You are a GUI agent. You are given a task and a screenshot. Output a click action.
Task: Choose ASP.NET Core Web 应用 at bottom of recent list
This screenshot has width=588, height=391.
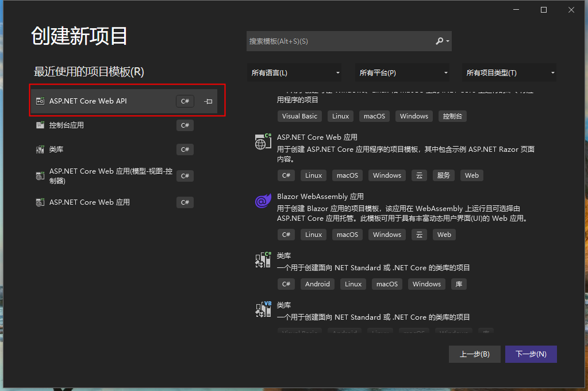coord(90,202)
